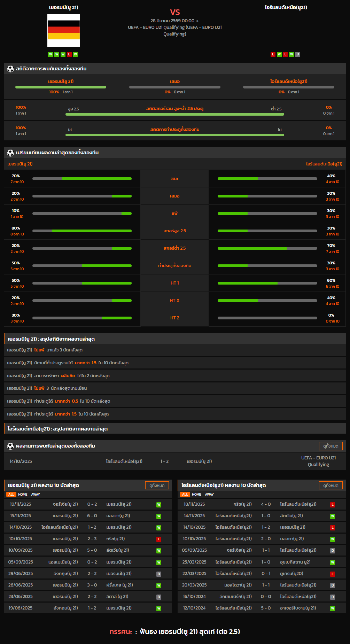Click the L result badge for 10/10/2025 Greece match
Image resolution: width=350 pixels, height=644 pixels.
click(x=159, y=539)
